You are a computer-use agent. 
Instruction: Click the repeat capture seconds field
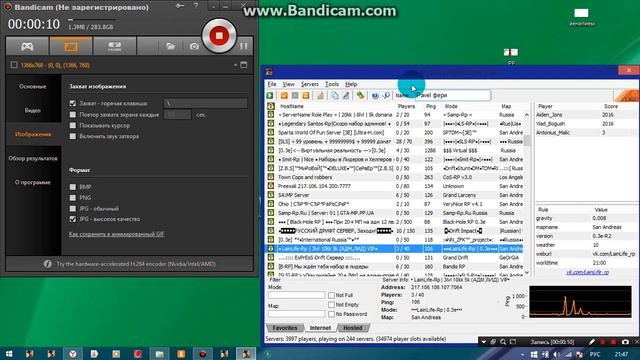(x=177, y=115)
